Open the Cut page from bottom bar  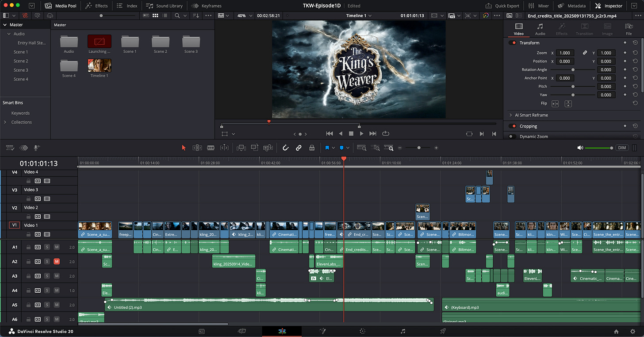point(241,331)
